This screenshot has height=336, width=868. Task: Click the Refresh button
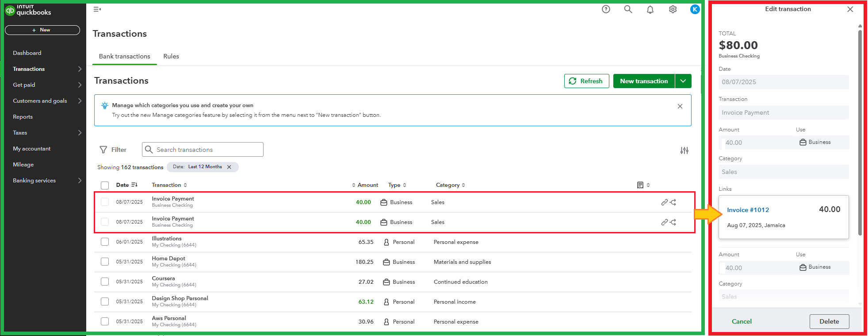click(586, 81)
